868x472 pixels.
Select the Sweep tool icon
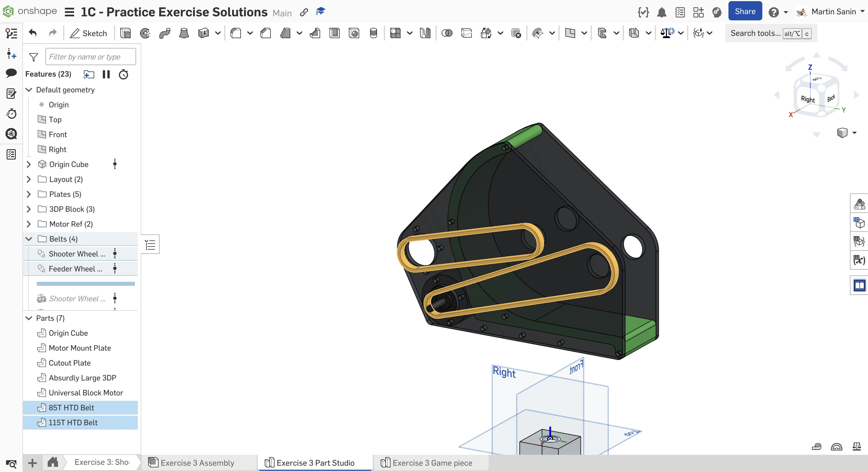pos(165,33)
